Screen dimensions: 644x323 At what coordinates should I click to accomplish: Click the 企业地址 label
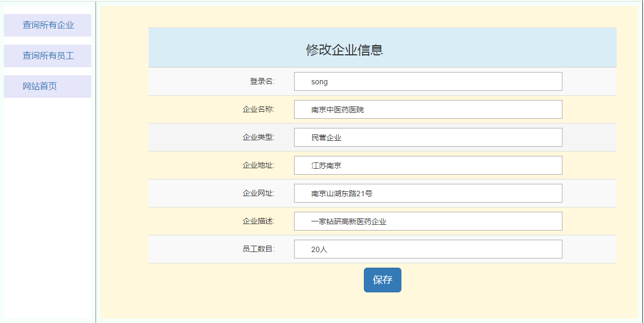click(x=258, y=166)
